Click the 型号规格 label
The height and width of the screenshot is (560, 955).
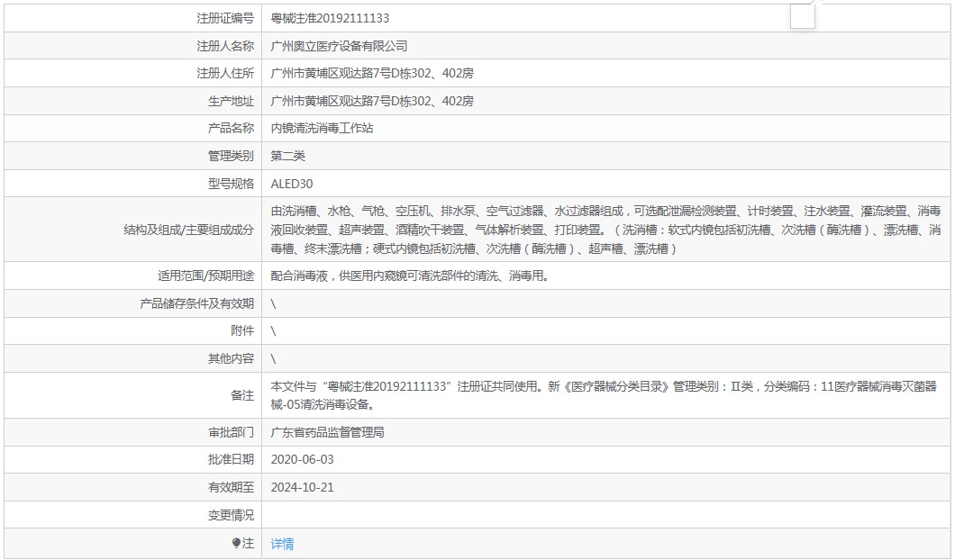(231, 184)
